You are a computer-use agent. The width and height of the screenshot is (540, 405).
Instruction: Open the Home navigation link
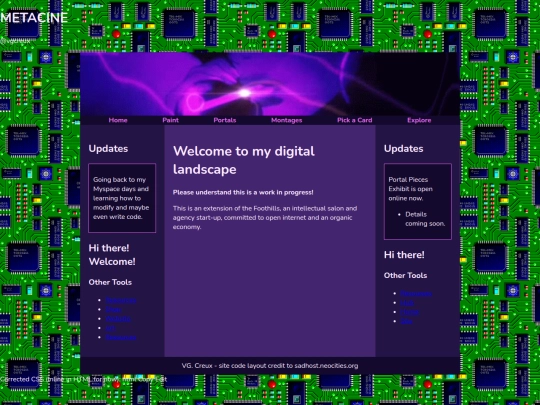[x=118, y=120]
